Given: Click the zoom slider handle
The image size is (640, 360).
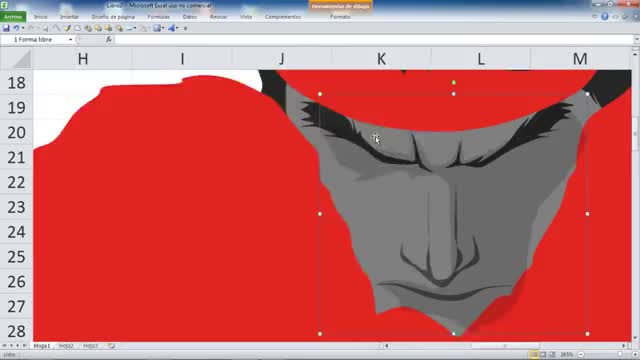Looking at the screenshot, I should (620, 355).
